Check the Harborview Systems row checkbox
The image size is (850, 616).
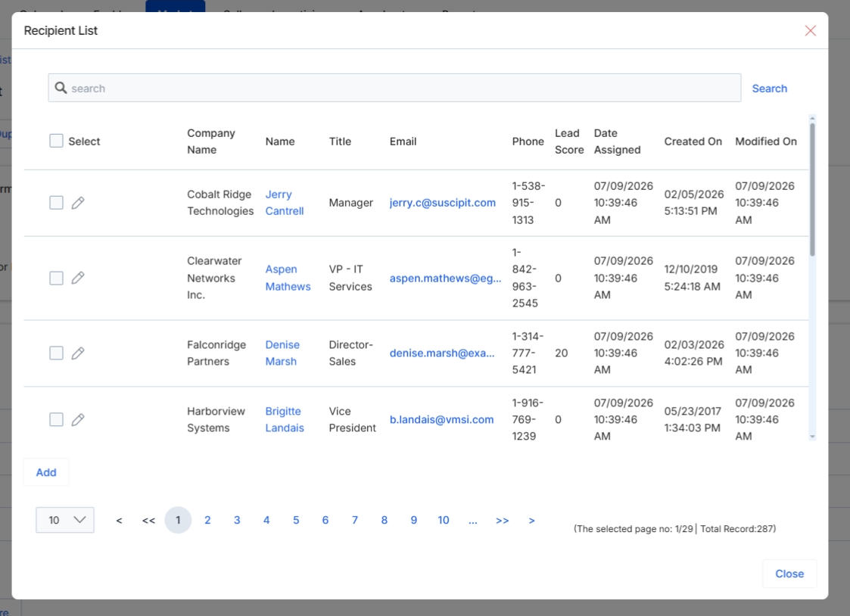coord(56,419)
